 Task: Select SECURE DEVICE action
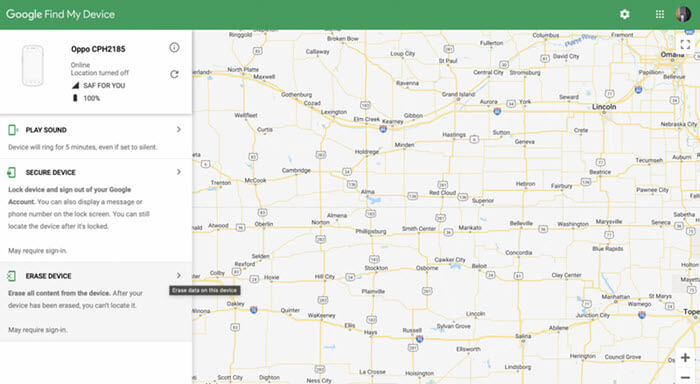(50, 172)
